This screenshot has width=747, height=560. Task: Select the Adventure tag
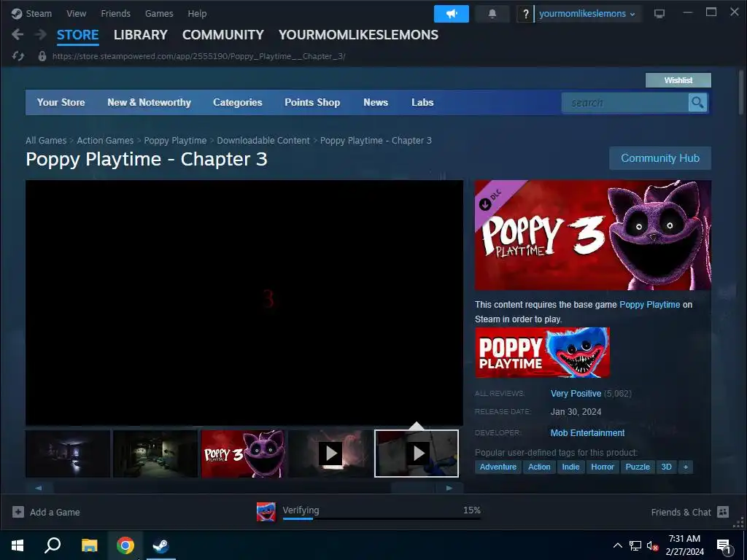(498, 467)
